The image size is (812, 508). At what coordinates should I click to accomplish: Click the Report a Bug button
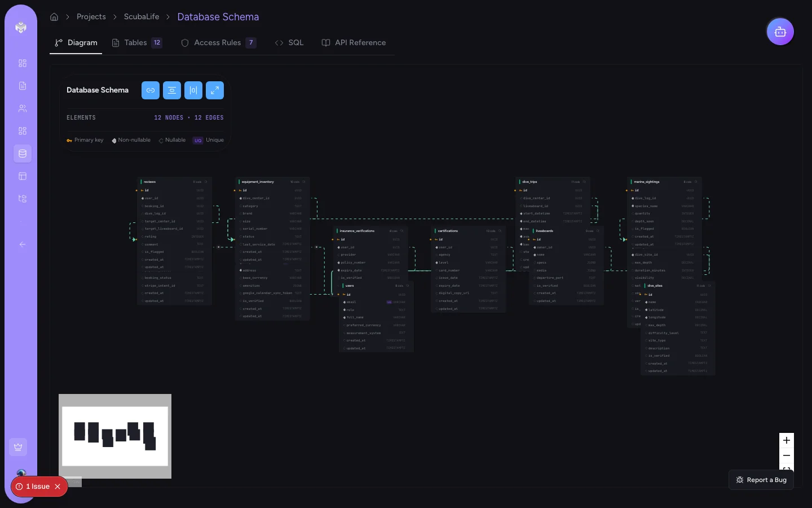(761, 480)
